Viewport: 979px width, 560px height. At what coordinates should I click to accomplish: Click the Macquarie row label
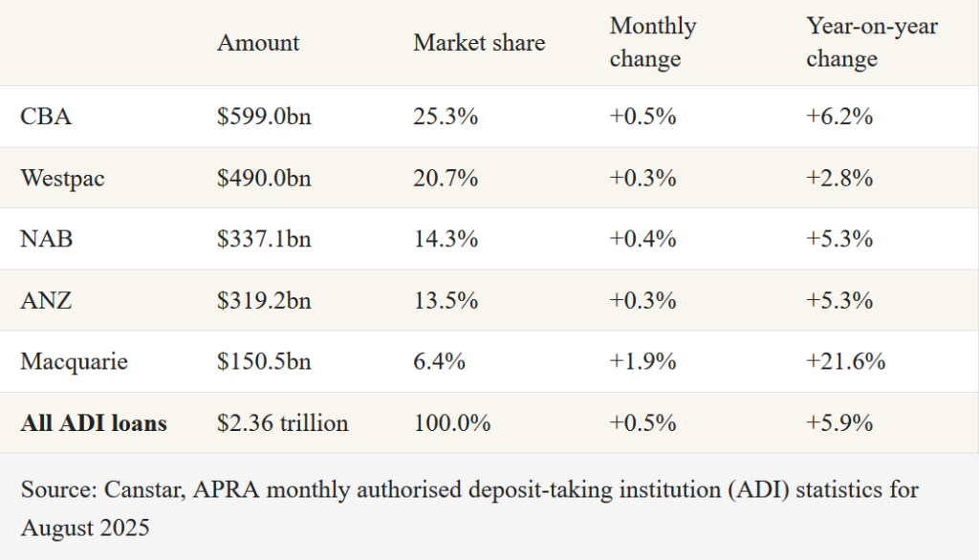pos(74,361)
